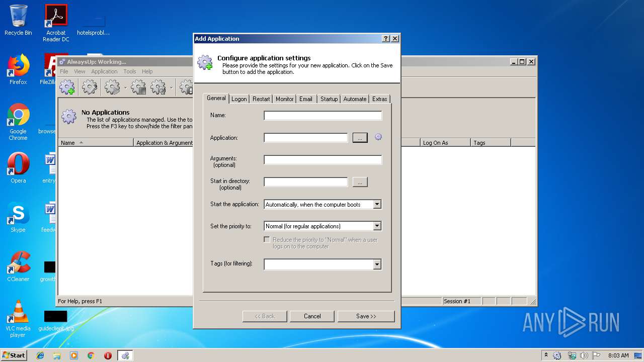
Task: Click the 8:03 AM system clock
Action: pyautogui.click(x=618, y=355)
